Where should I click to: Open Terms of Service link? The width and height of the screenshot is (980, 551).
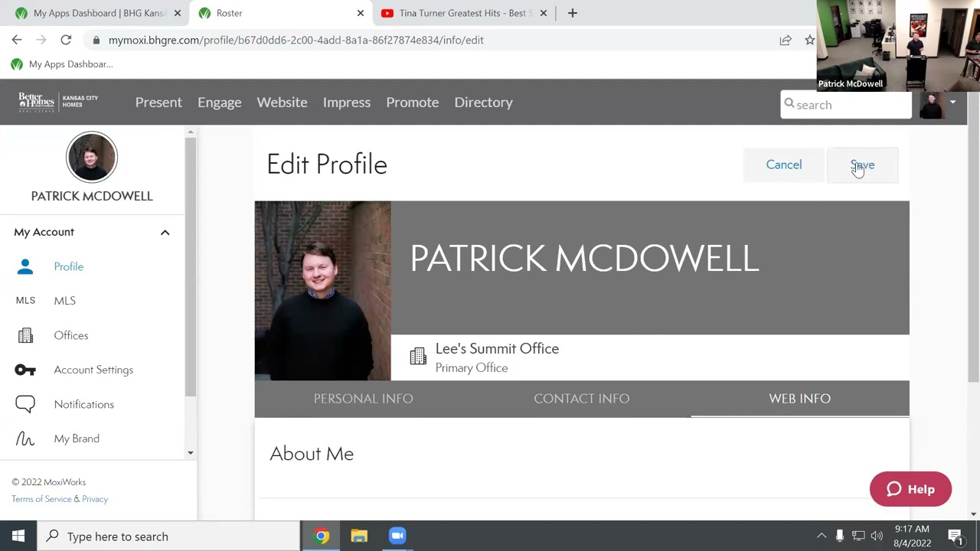click(41, 499)
